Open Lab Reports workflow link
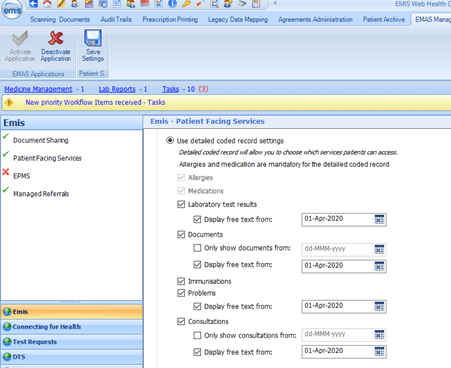 tap(117, 89)
